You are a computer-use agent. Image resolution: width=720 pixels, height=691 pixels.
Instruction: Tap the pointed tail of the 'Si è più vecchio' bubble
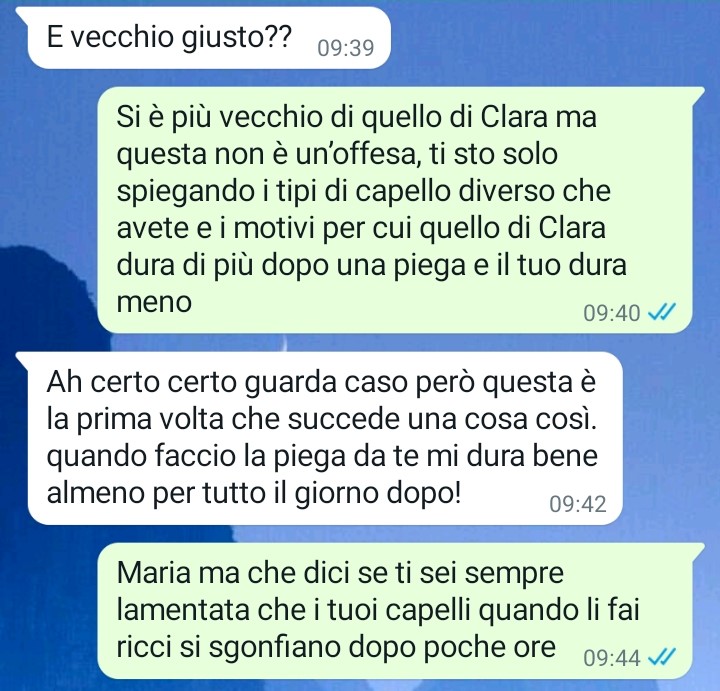click(x=698, y=92)
